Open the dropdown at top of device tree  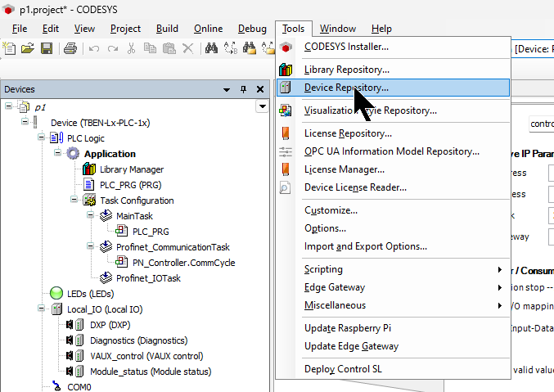point(262,106)
